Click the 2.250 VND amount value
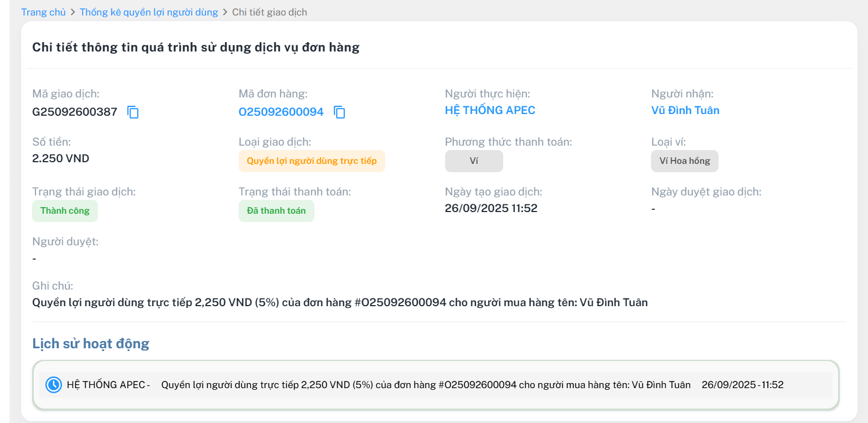The image size is (868, 423). point(61,159)
